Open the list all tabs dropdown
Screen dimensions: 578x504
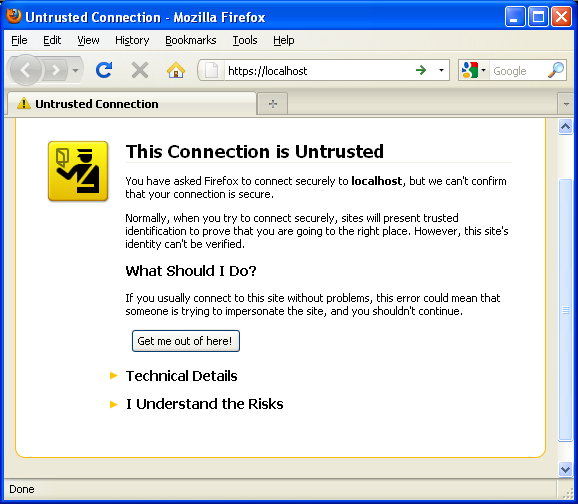click(566, 104)
